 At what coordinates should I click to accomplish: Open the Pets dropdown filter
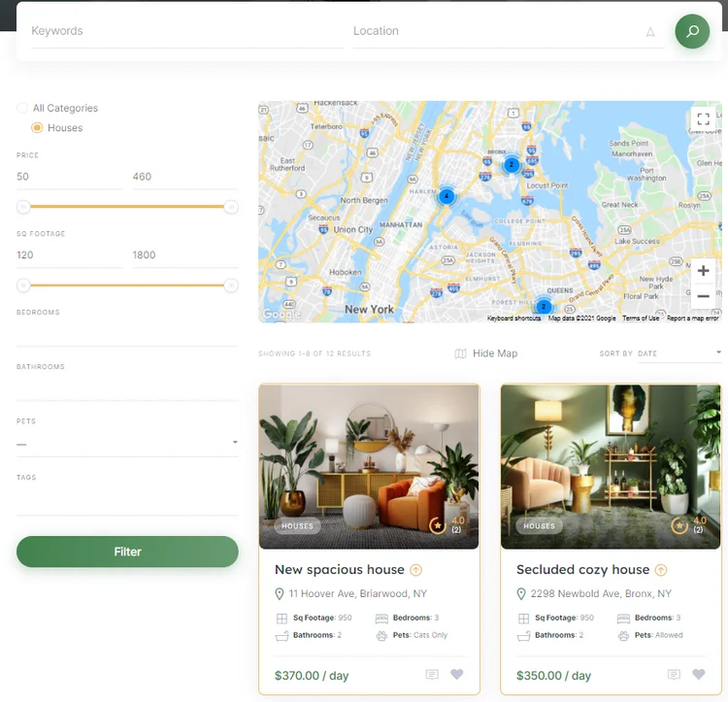(127, 444)
